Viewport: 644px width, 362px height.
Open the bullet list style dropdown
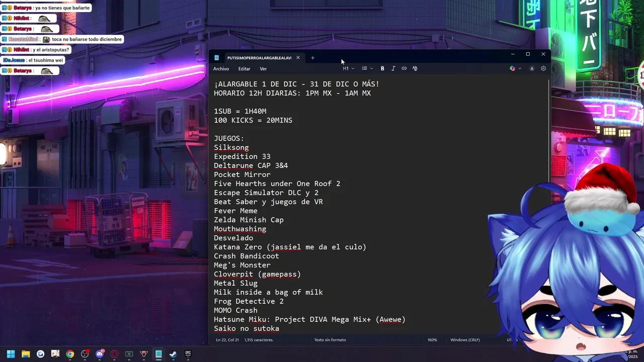367,68
